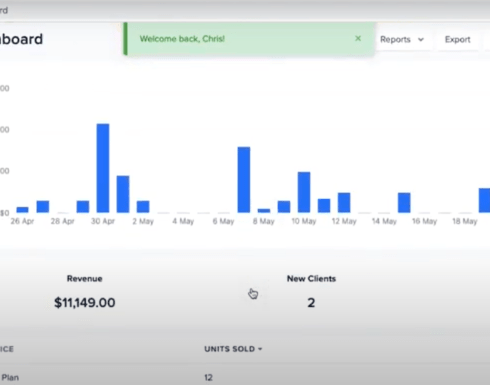Click the Welcome back, Chris! message
This screenshot has width=490, height=385.
[182, 39]
